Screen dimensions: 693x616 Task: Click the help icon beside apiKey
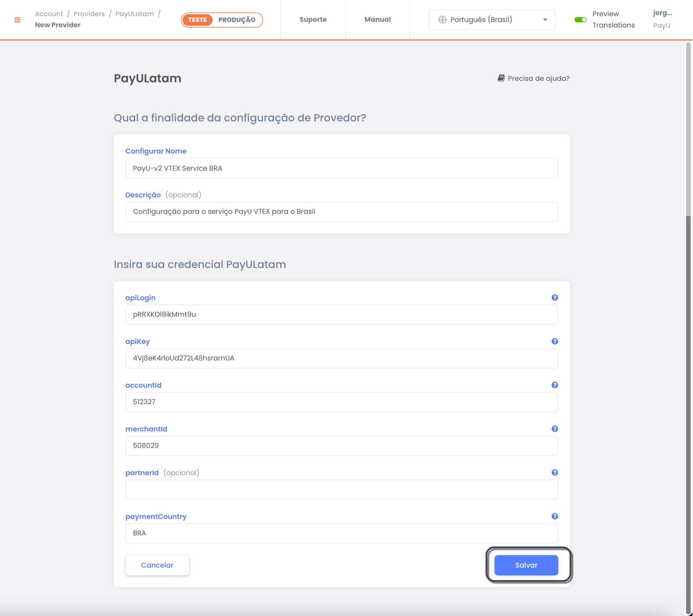click(x=554, y=341)
